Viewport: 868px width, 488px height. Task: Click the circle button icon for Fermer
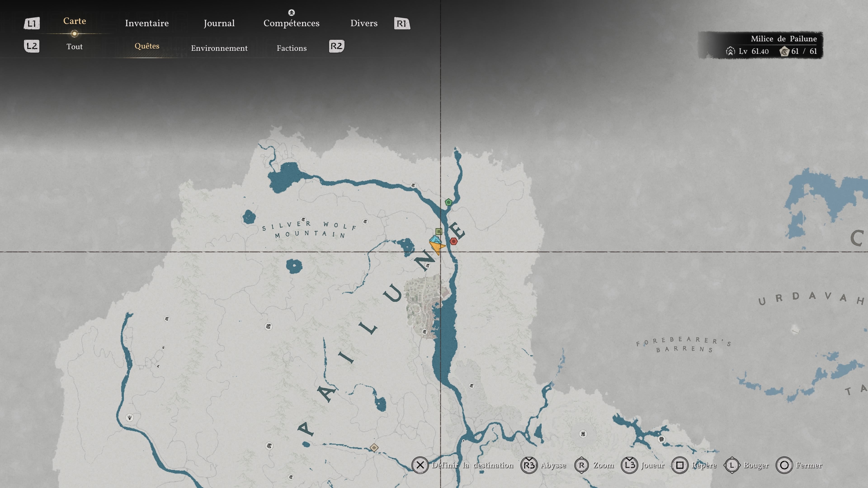coord(784,465)
